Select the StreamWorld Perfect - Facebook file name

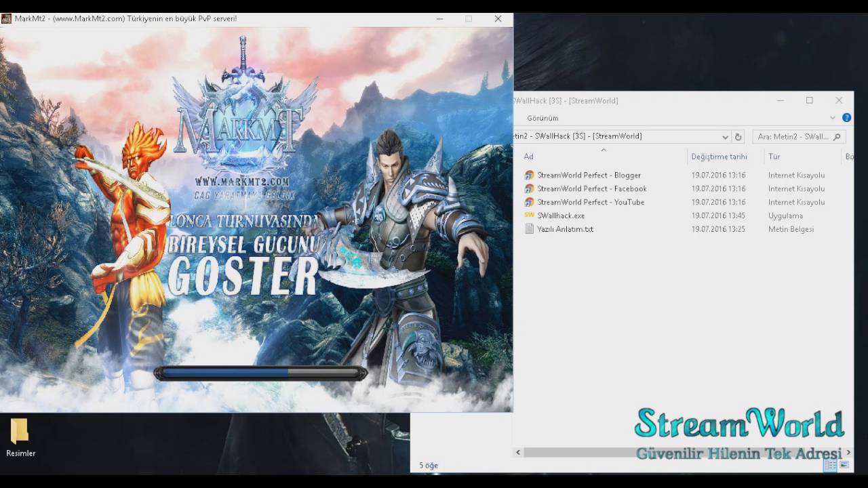(x=592, y=188)
